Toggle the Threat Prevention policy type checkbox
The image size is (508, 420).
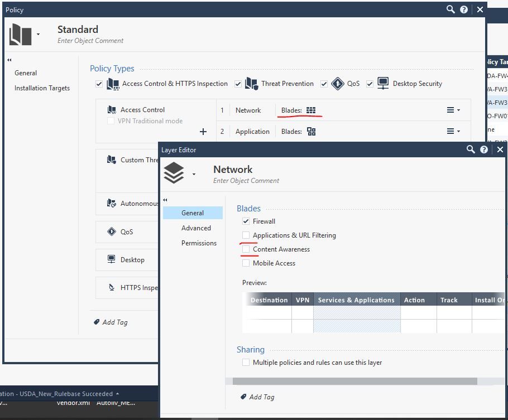pos(238,84)
